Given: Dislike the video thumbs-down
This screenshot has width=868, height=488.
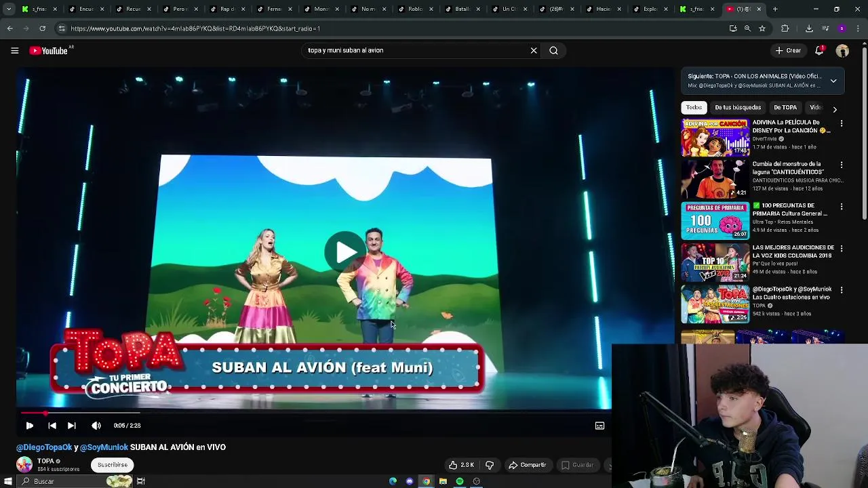Looking at the screenshot, I should pyautogui.click(x=490, y=465).
